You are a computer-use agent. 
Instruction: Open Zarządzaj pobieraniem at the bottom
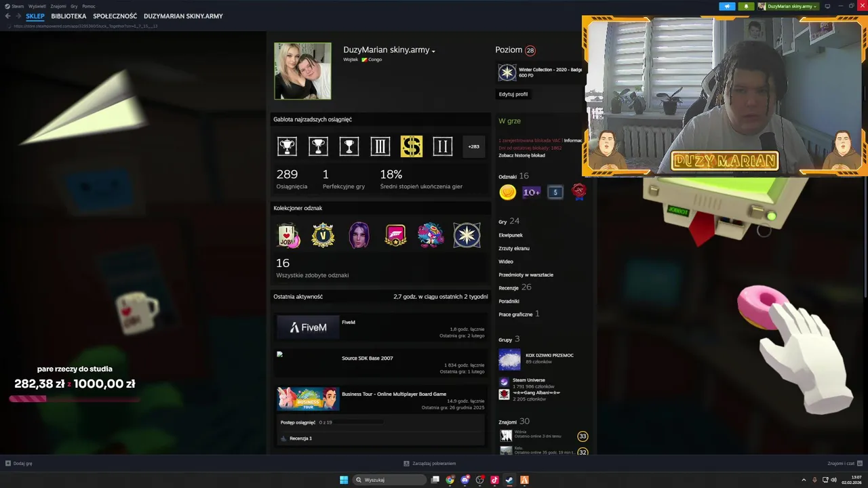[430, 464]
